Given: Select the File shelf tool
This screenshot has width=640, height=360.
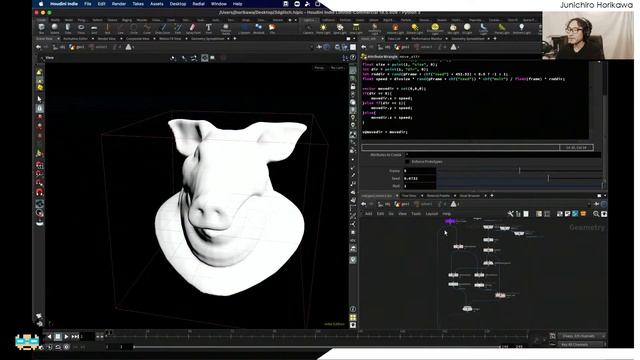Looking at the screenshot, I should [x=272, y=28].
